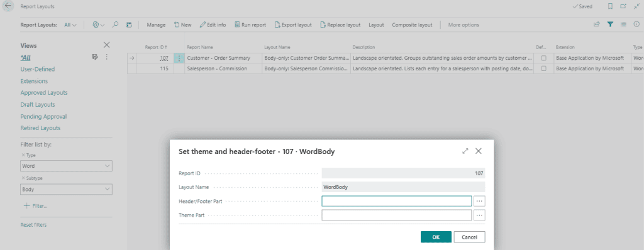
Task: Select the User-Defined view
Action: 37,69
